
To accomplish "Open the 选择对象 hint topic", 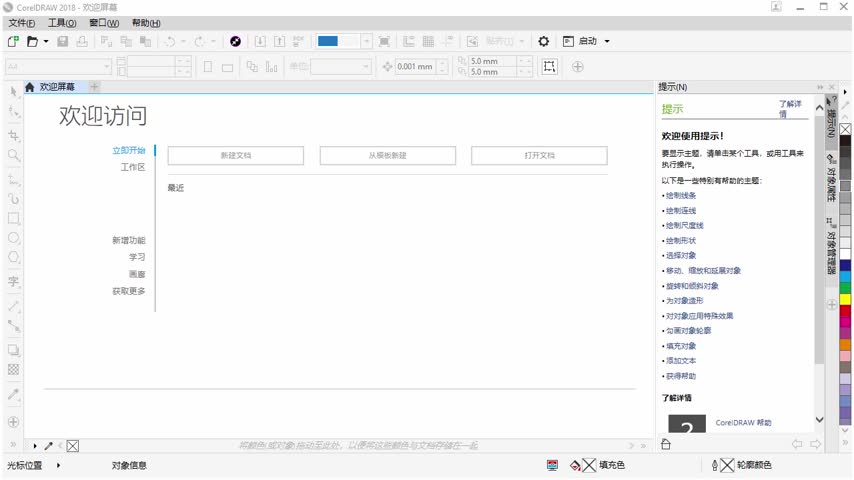I will [x=681, y=256].
